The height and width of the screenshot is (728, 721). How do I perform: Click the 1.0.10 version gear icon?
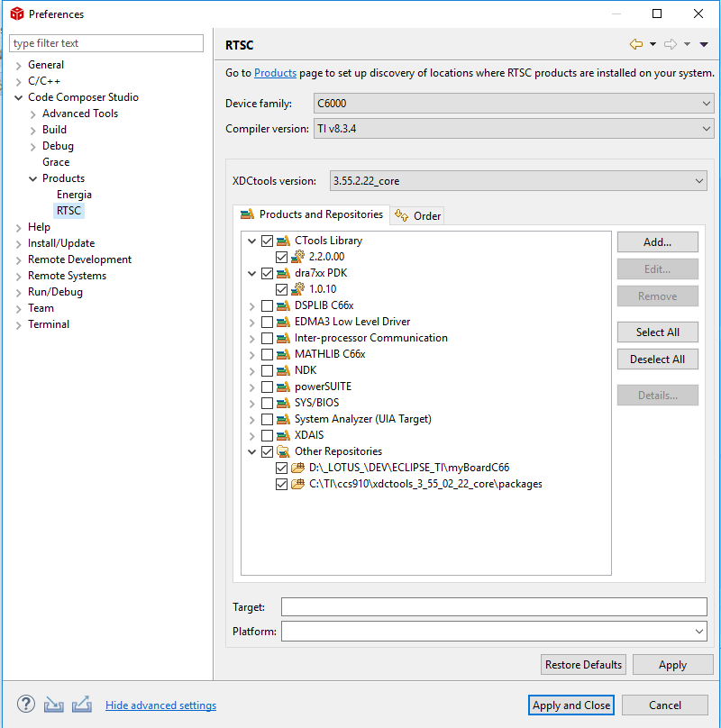click(297, 289)
